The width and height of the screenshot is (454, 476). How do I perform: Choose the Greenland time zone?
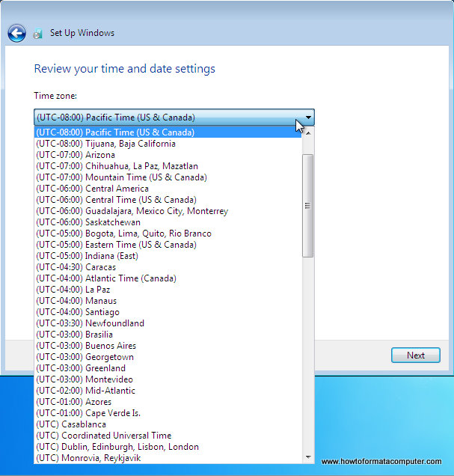pos(168,368)
